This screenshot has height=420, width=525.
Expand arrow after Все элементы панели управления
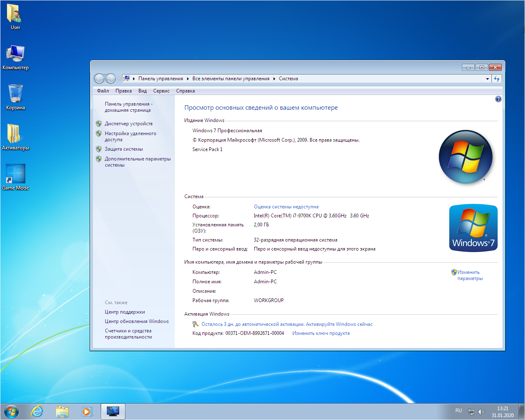[x=274, y=79]
